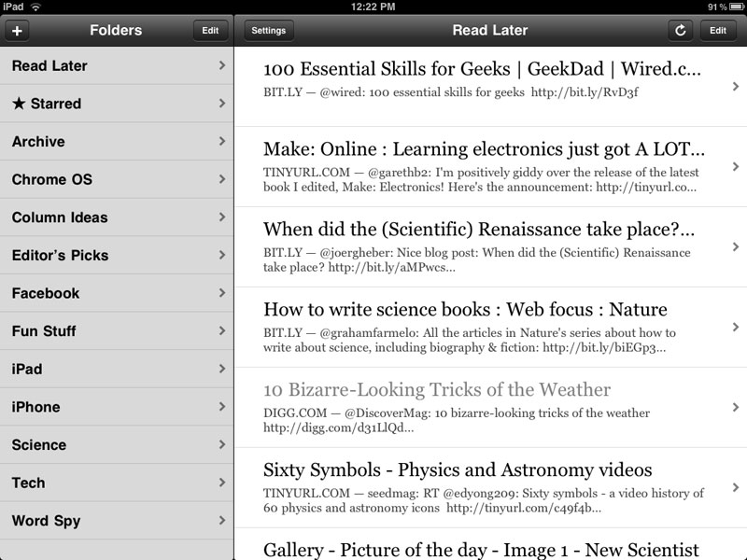Screen dimensions: 747x560
Task: Tap the 12:22 PM clock in status bar
Action: pyautogui.click(x=373, y=7)
